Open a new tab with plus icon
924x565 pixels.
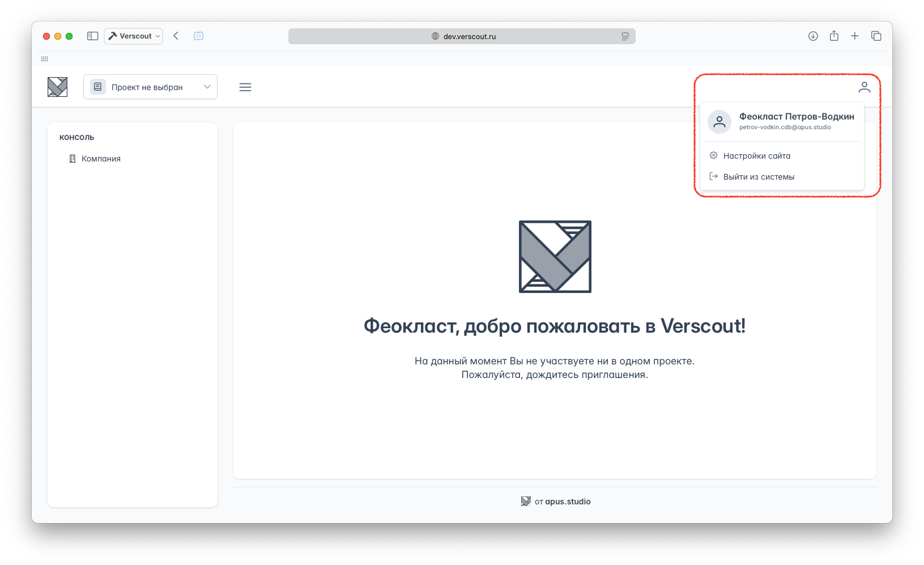pyautogui.click(x=855, y=36)
